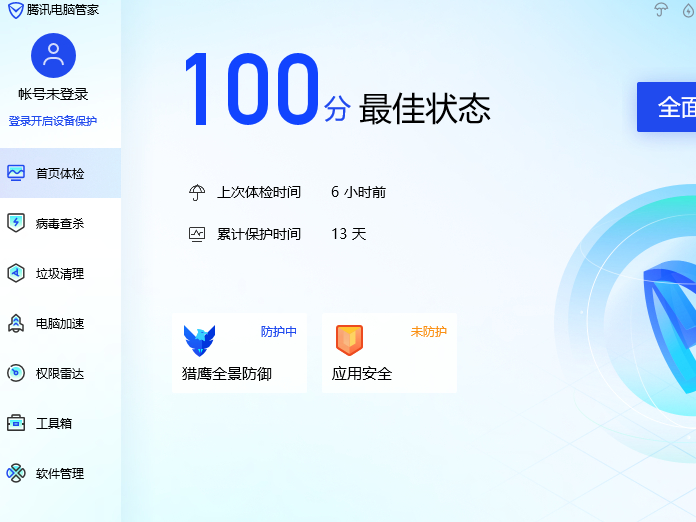Select the 首页体检 menu item
Image resolution: width=696 pixels, height=522 pixels.
pyautogui.click(x=60, y=173)
